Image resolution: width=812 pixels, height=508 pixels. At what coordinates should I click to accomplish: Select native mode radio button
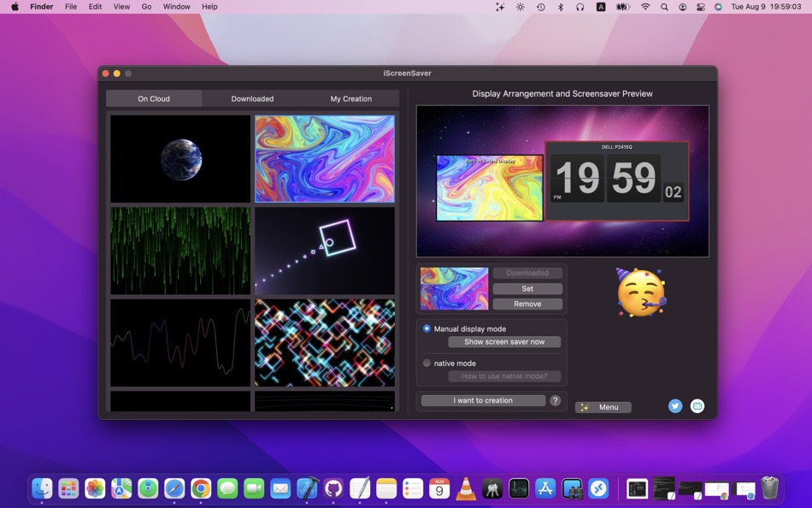point(427,363)
